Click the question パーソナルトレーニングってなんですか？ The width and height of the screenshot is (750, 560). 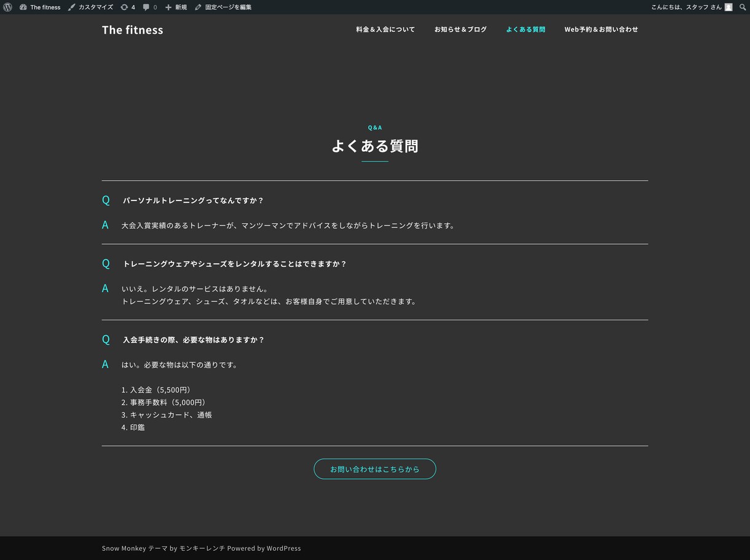193,200
